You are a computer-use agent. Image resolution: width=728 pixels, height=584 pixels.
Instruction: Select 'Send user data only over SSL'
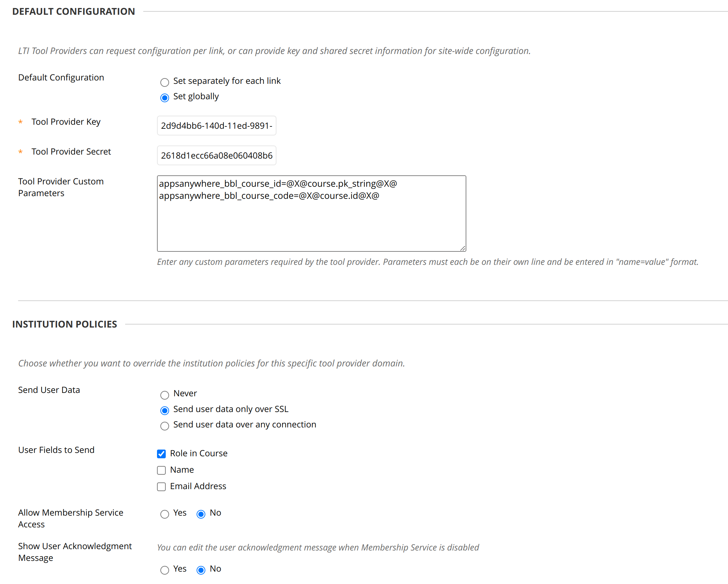pyautogui.click(x=164, y=411)
